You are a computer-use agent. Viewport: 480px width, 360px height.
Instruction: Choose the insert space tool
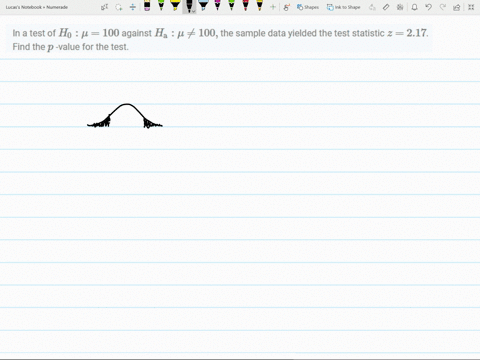coord(133,7)
